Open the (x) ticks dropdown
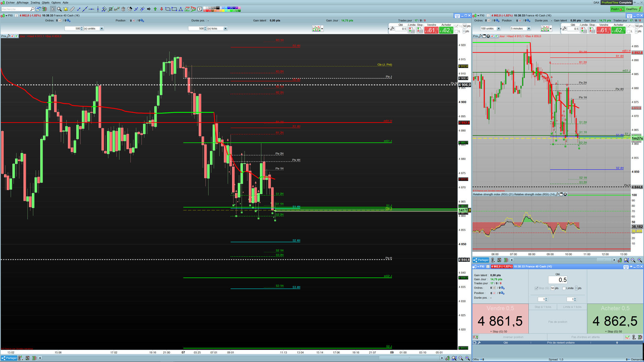 pos(225,28)
